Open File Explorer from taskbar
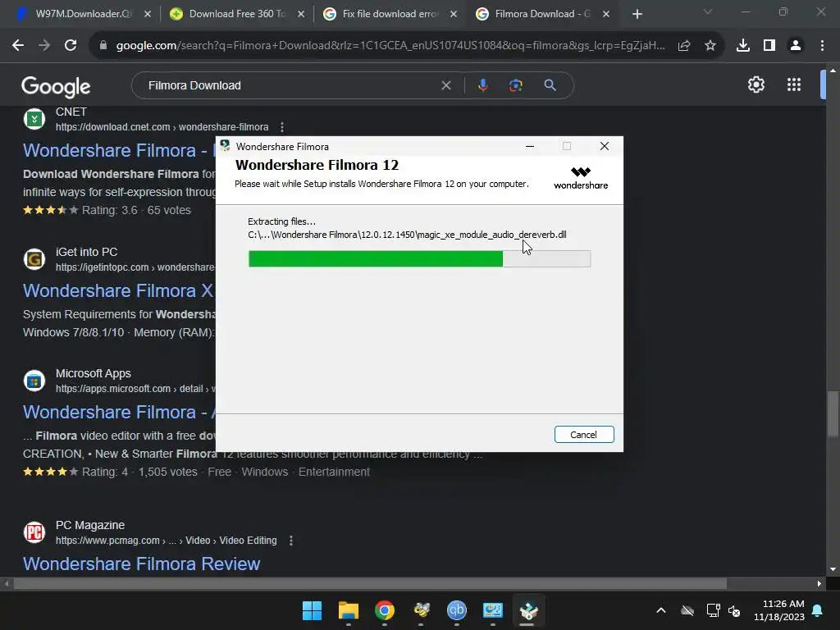The width and height of the screenshot is (840, 630). pyautogui.click(x=348, y=610)
